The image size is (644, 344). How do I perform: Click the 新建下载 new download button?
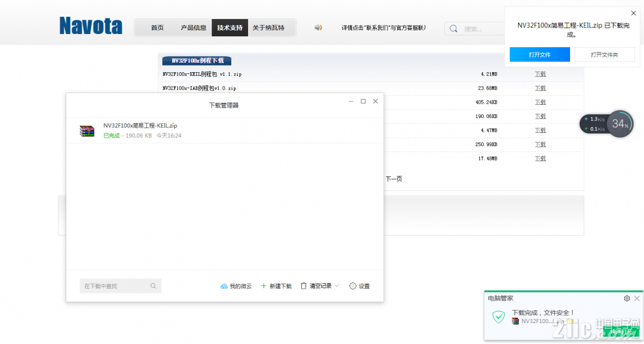pyautogui.click(x=276, y=286)
